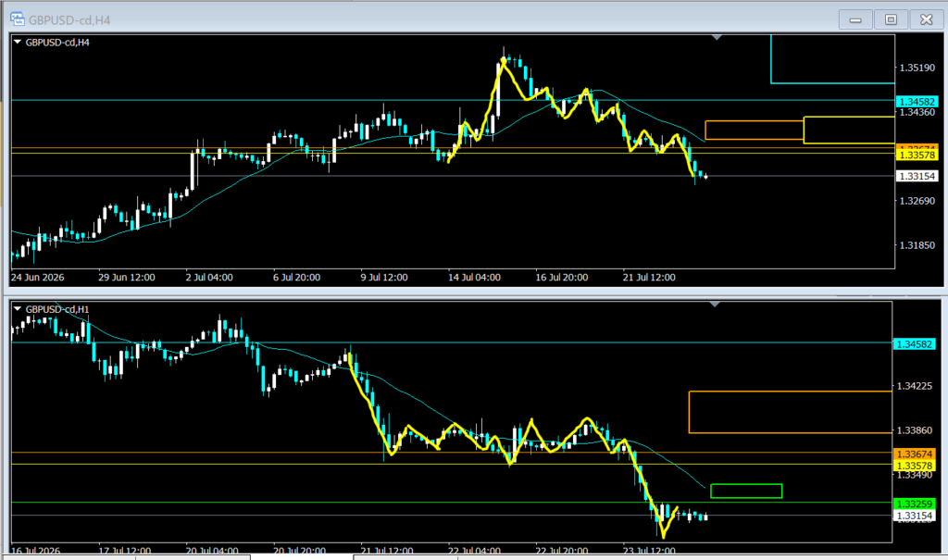Click the 24 Jun 2026 date on H4 time axis
This screenshot has width=948, height=560.
[37, 277]
